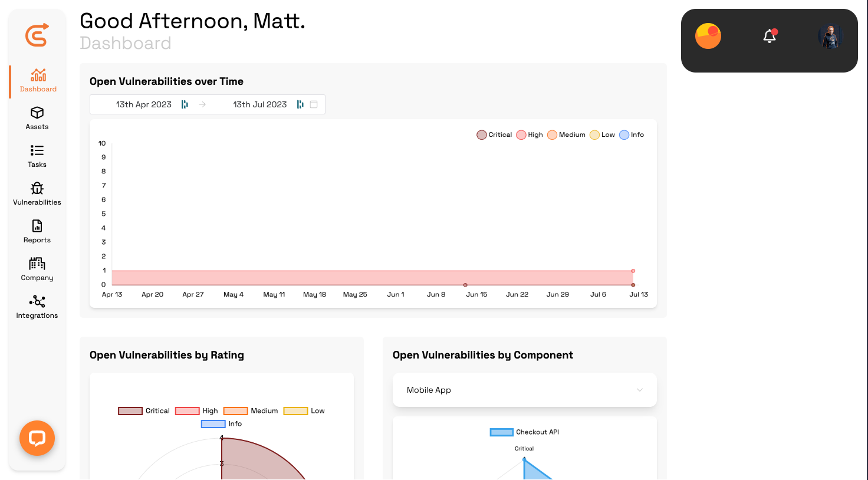Toggle High series in time chart legend

[521, 135]
